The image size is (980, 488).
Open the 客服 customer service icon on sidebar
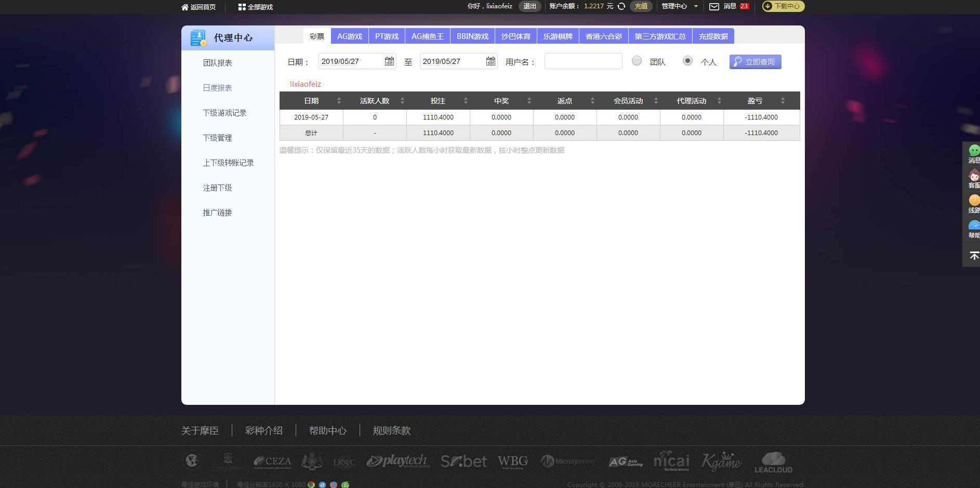(x=973, y=176)
